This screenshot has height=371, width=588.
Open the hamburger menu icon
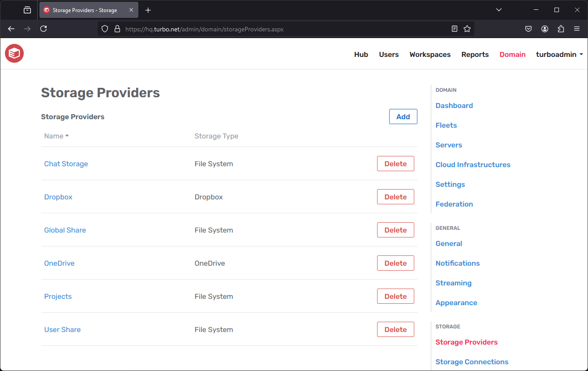coord(577,29)
